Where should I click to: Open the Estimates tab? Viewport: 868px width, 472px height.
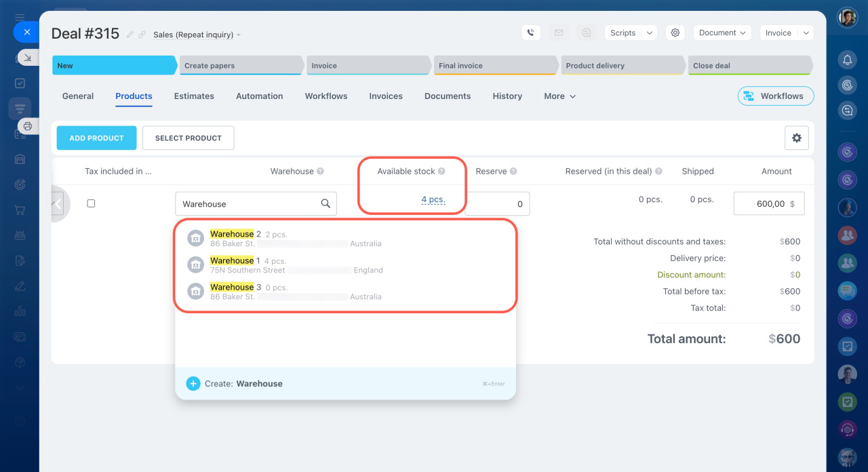(194, 96)
